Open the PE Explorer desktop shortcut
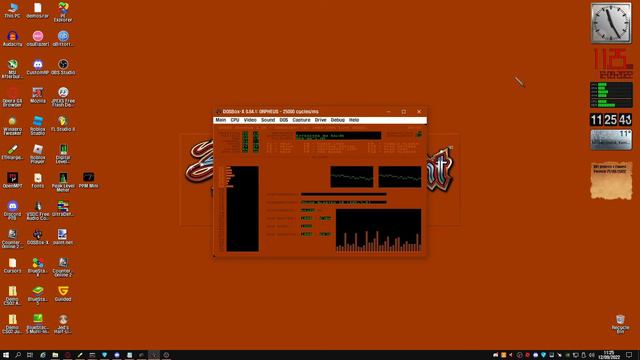This screenshot has height=360, width=640. point(63,11)
